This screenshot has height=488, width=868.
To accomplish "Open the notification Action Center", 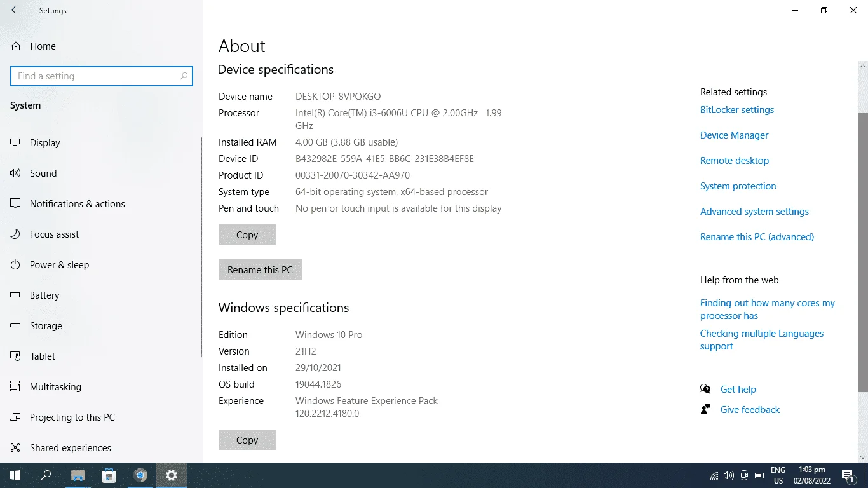I will [x=848, y=475].
